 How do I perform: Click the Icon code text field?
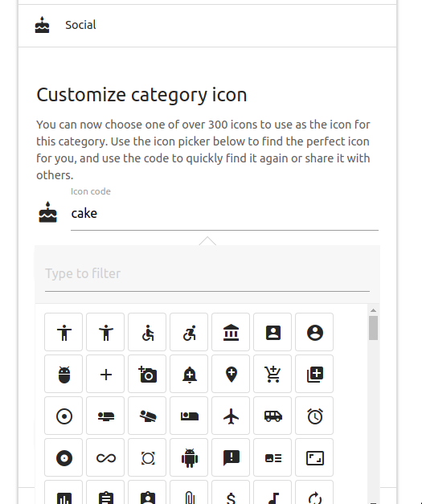[224, 214]
